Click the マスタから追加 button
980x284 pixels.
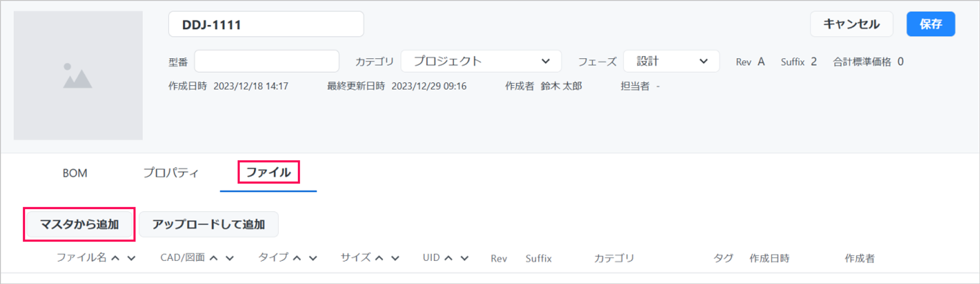79,224
